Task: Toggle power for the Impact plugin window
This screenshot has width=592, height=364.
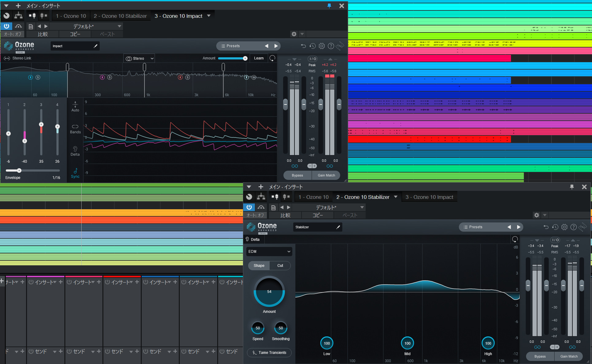Action: click(x=6, y=26)
